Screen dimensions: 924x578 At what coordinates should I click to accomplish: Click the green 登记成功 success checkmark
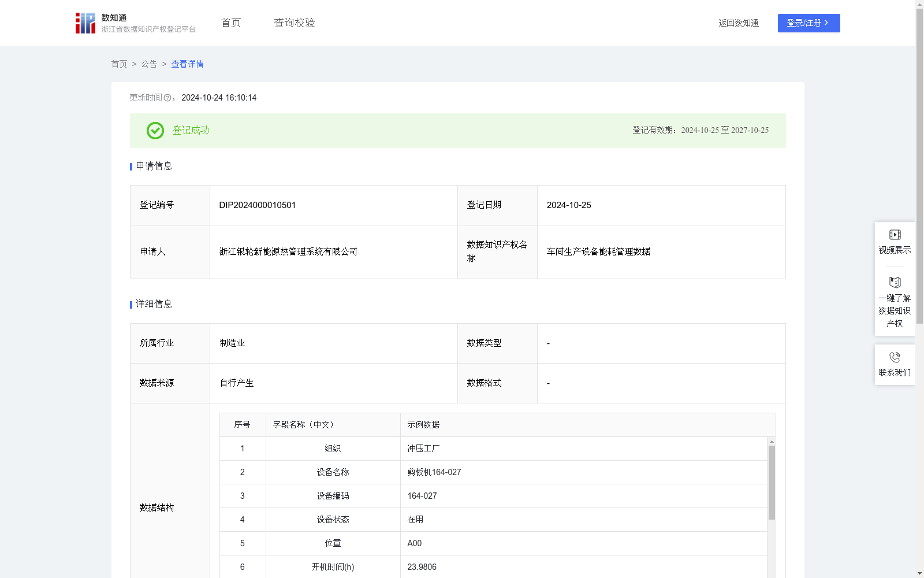[155, 131]
